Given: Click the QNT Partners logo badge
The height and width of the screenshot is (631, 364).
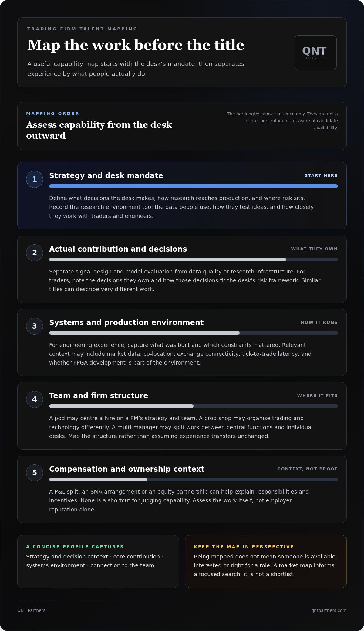Looking at the screenshot, I should point(315,53).
